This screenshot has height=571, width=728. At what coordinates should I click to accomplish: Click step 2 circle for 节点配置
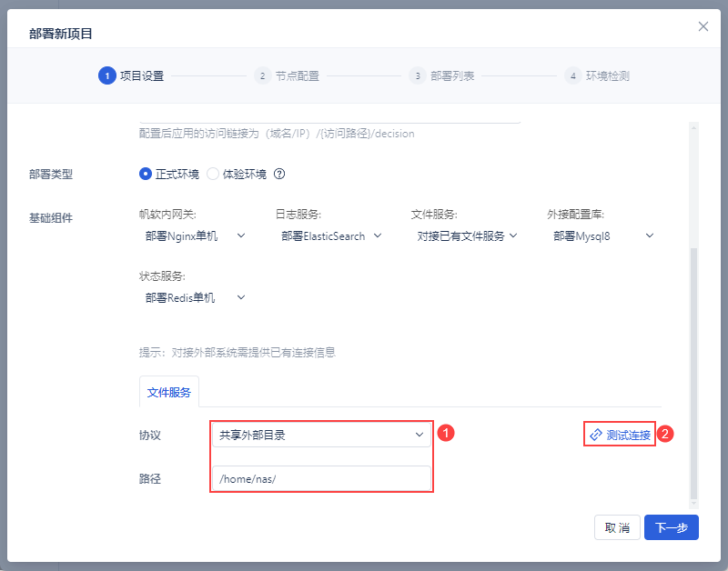[x=262, y=75]
